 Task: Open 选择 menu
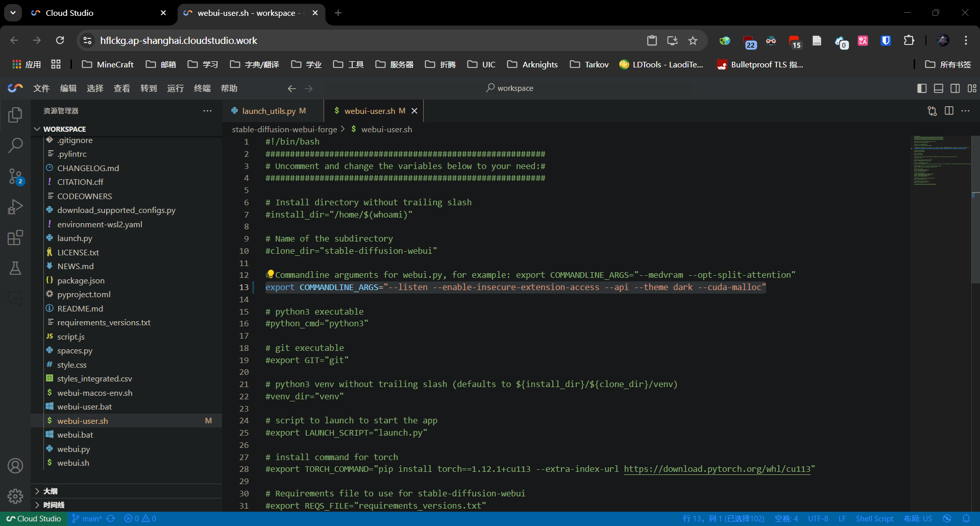(95, 88)
